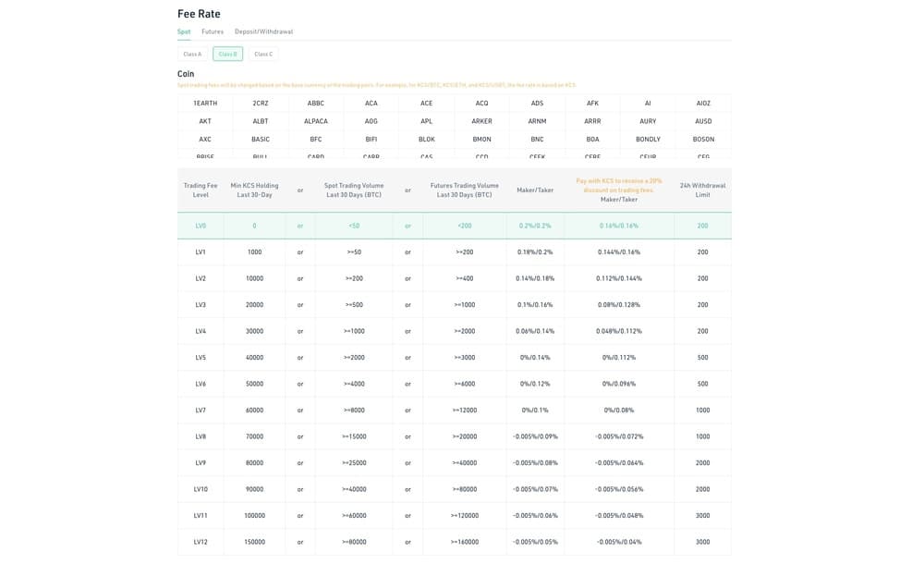Click the LV1 level cell
924x564 pixels.
201,252
